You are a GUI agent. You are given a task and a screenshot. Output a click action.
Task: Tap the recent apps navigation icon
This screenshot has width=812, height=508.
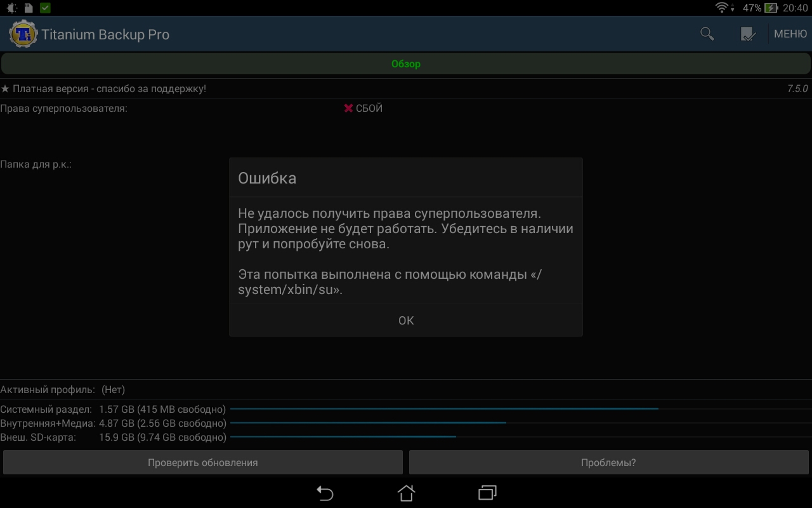[x=487, y=493]
